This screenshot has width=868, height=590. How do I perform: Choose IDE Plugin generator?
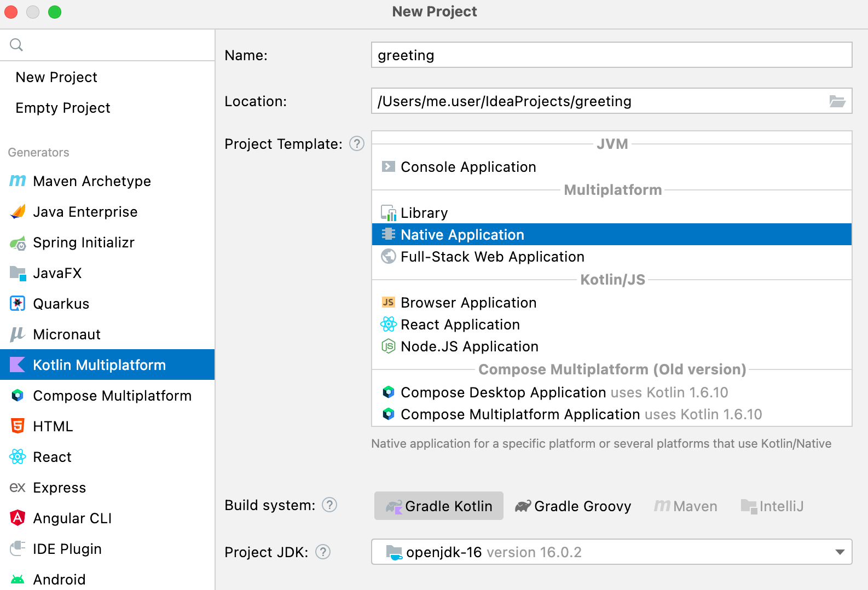107,548
